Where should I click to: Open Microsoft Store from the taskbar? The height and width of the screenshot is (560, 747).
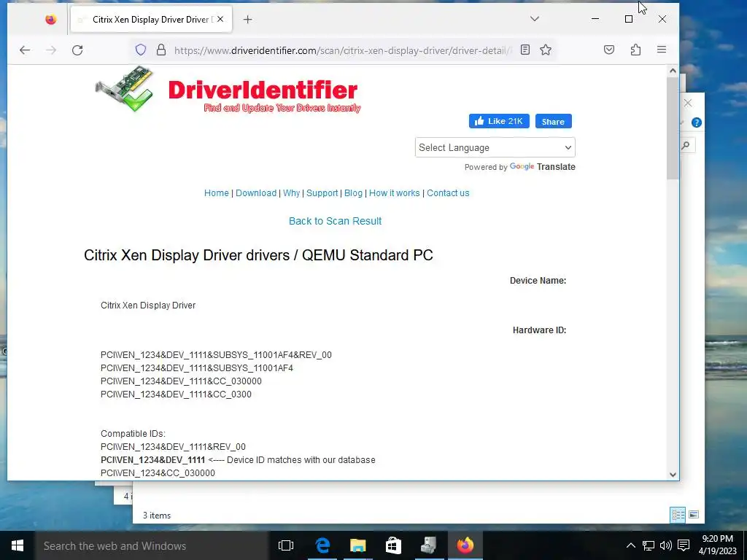(x=393, y=545)
